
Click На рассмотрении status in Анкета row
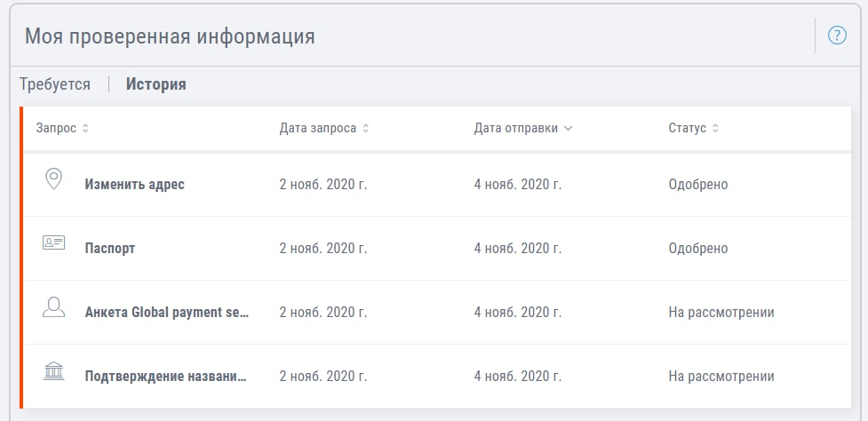click(721, 313)
